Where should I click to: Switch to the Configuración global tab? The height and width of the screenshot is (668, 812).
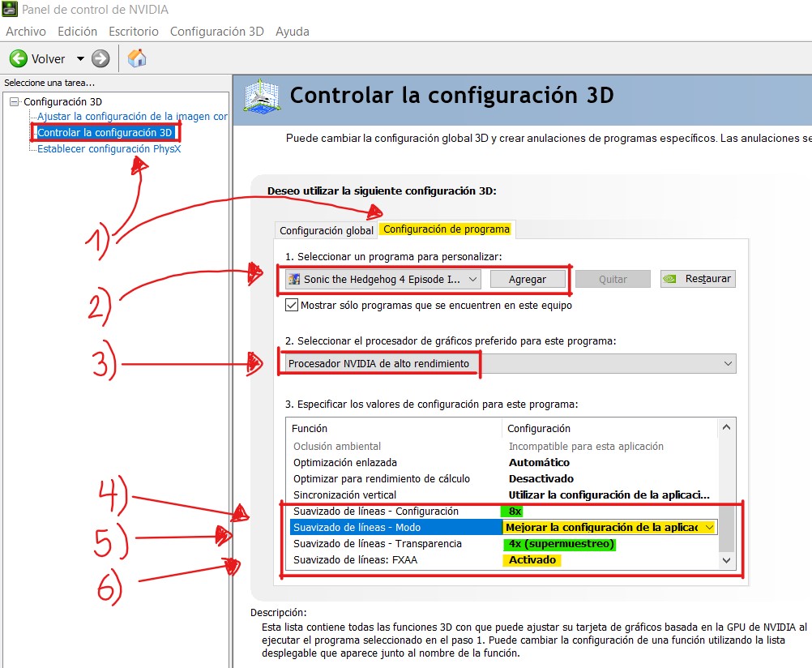coord(327,230)
